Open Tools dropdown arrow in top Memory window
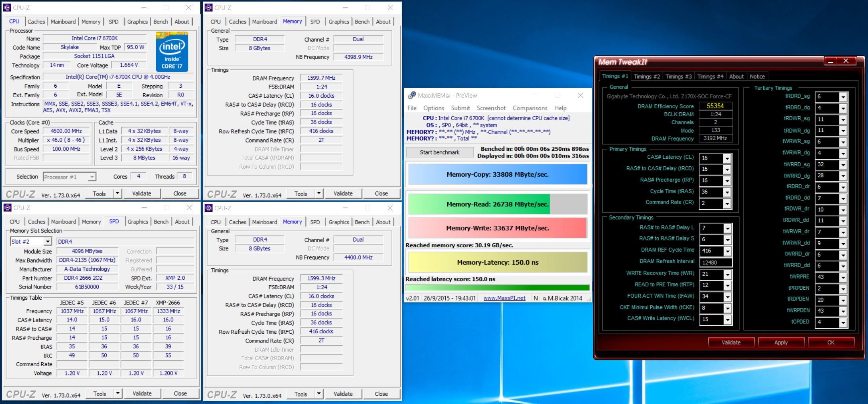The height and width of the screenshot is (404, 868). [x=319, y=193]
